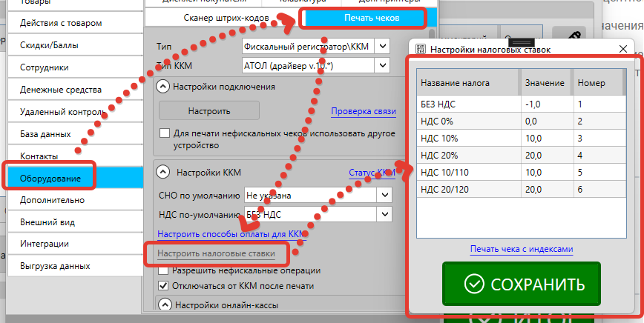Check Разрешить нефискальные операции
644x323 pixels.
point(163,270)
